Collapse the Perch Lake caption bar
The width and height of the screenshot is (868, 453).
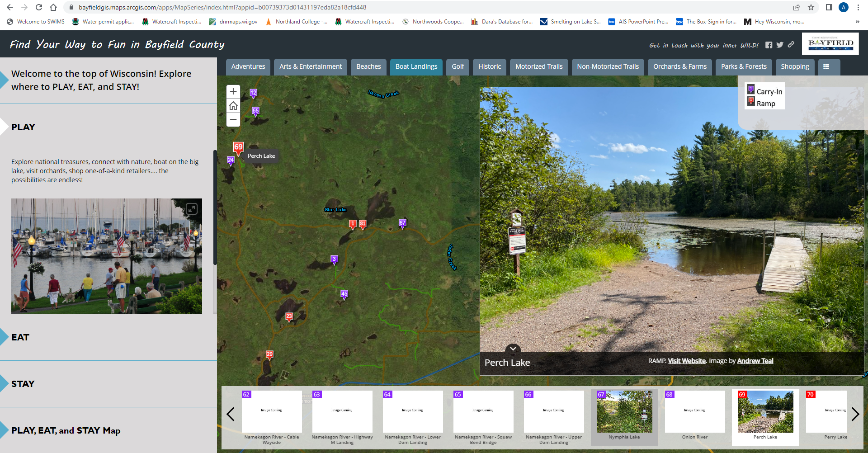click(x=513, y=349)
